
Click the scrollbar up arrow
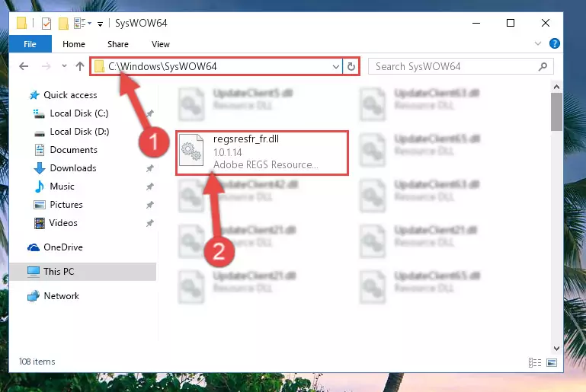coord(556,87)
